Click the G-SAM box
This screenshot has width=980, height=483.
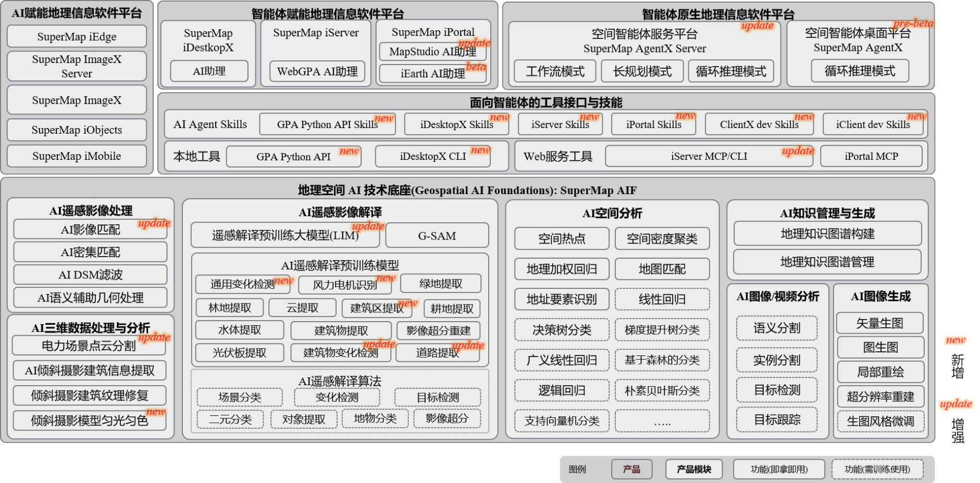click(x=437, y=235)
